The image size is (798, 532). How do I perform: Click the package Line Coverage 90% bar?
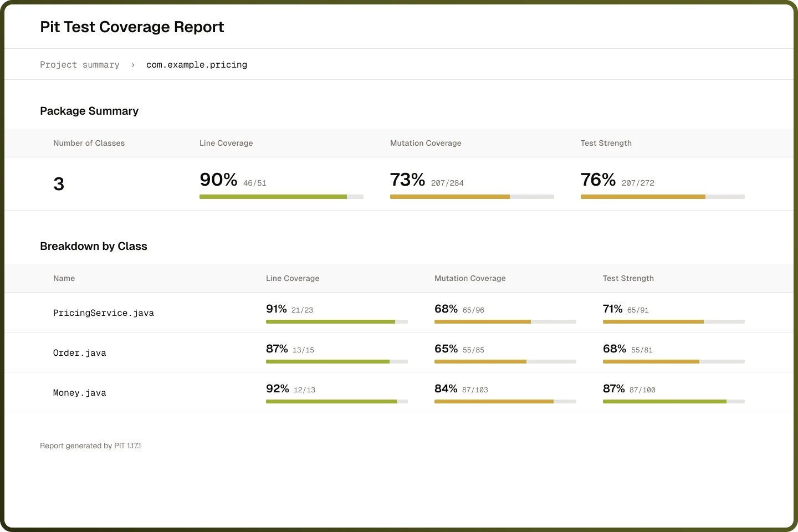(x=282, y=197)
